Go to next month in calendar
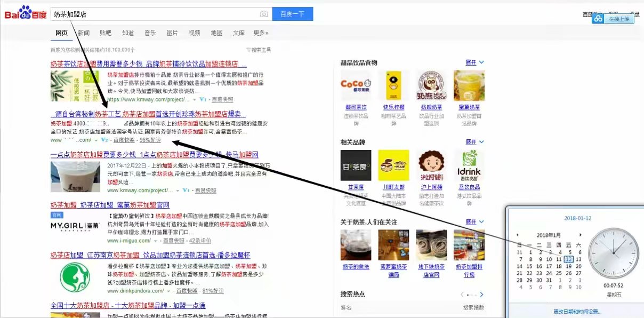Screen dimensions: 644x318 (x=580, y=235)
